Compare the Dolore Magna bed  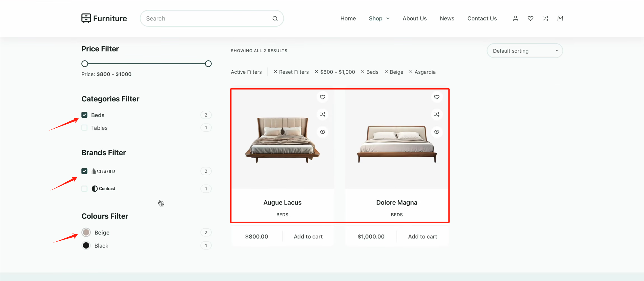437,114
